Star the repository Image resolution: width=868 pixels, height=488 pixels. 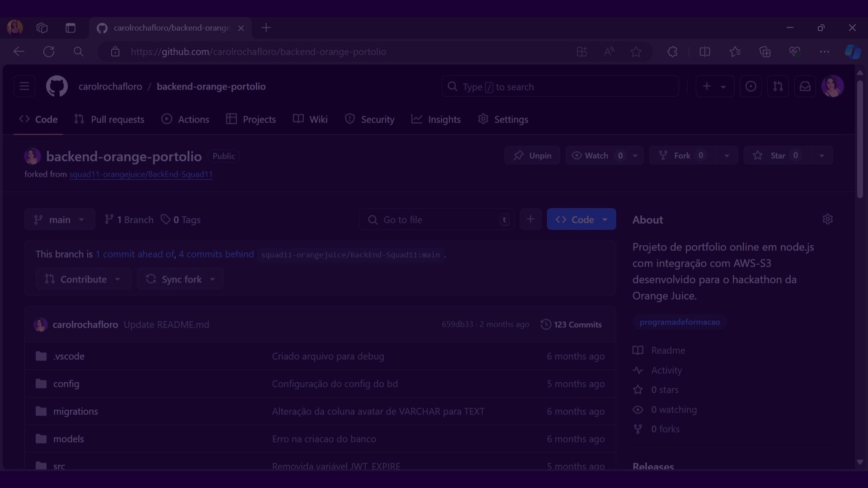(x=778, y=155)
